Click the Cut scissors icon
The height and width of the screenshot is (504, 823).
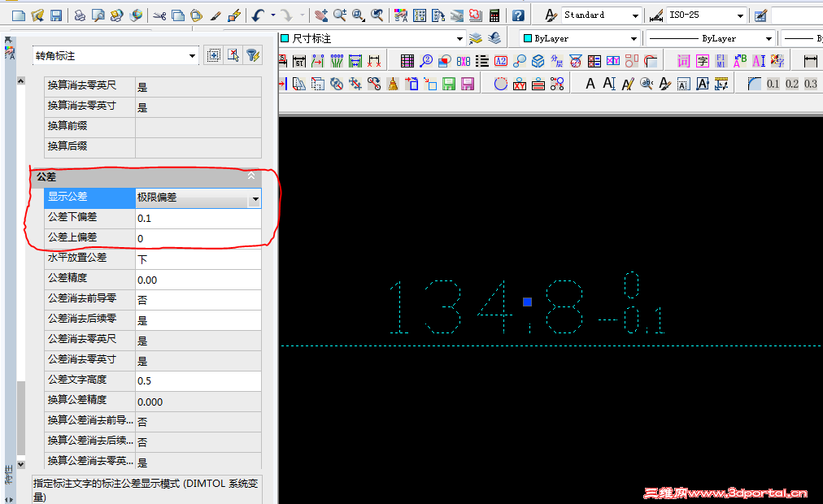[159, 15]
